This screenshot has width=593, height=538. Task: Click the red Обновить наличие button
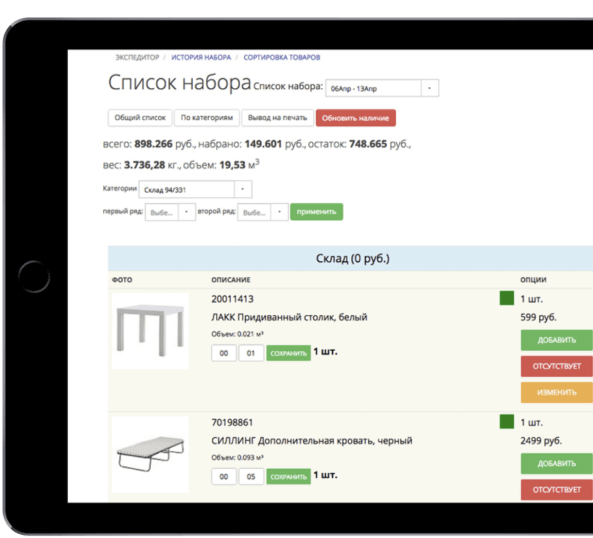pyautogui.click(x=355, y=118)
